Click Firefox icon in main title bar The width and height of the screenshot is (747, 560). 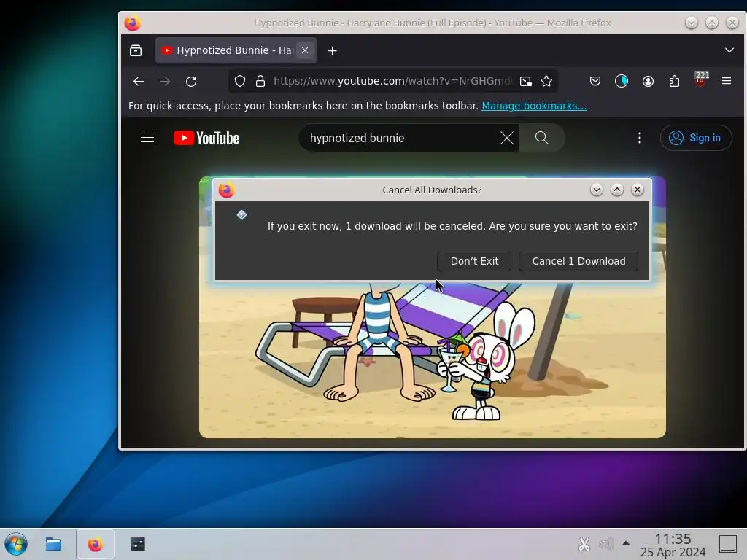coord(133,23)
